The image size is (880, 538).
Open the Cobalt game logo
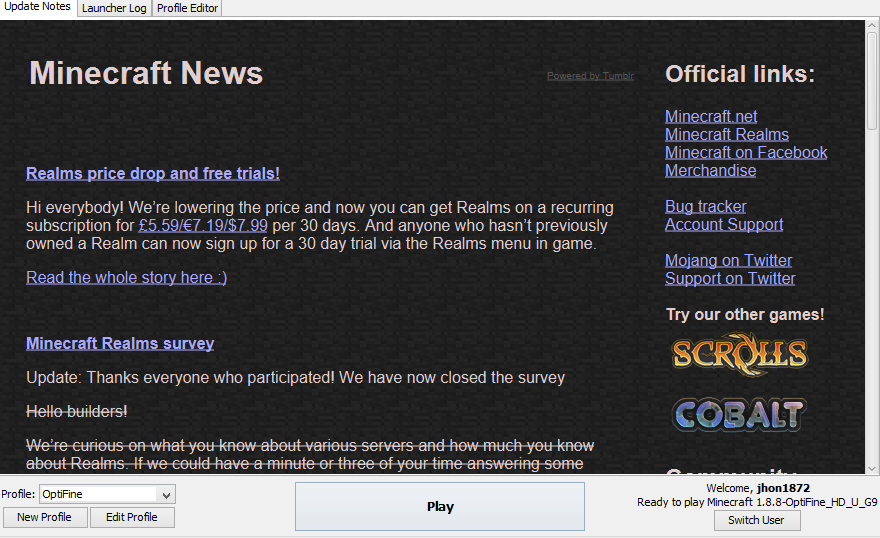740,415
